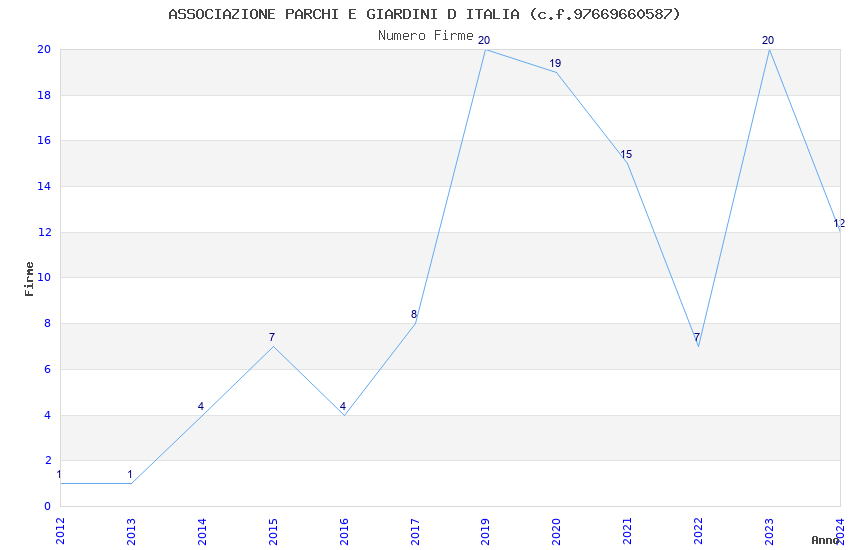This screenshot has width=850, height=550.
Task: Select y-axis tick value 18
Action: coord(44,95)
